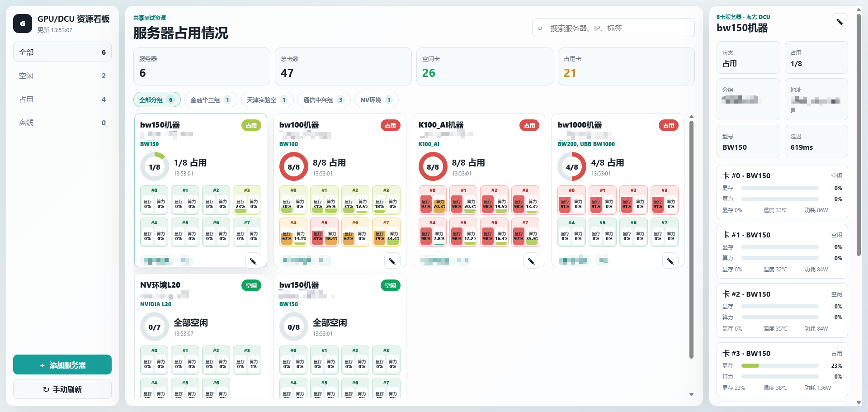Select the 空闲 filter in sidebar
868x412 pixels.
coord(62,76)
